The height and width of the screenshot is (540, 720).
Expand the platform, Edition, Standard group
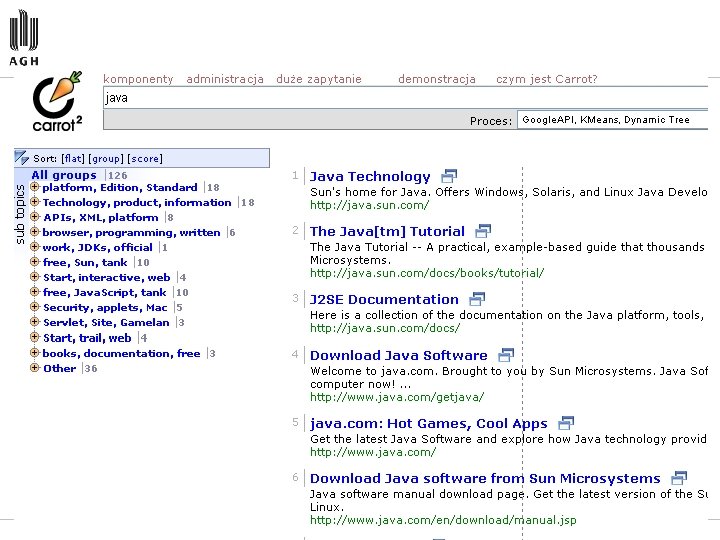coord(35,187)
